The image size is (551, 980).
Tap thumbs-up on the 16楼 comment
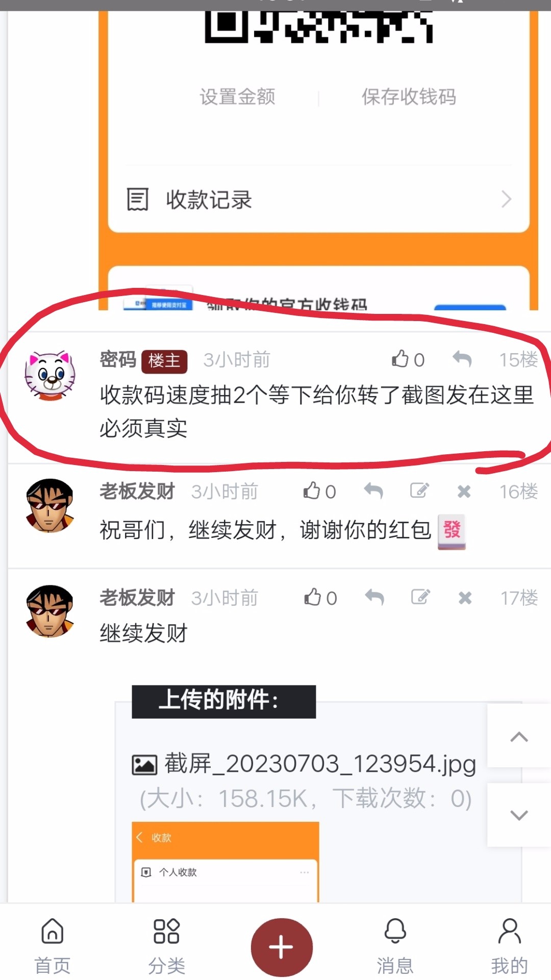tap(319, 491)
